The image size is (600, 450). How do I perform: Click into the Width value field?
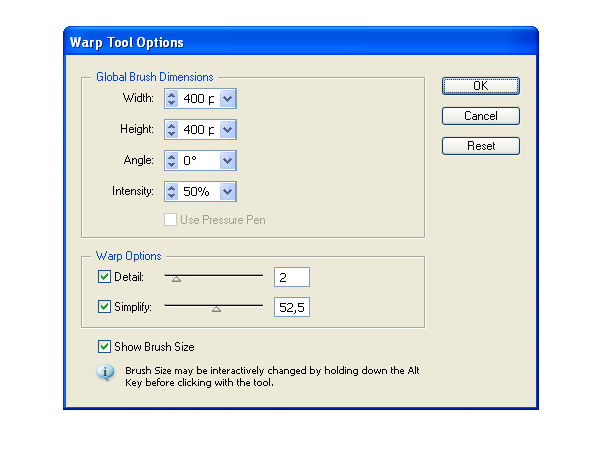click(x=199, y=99)
